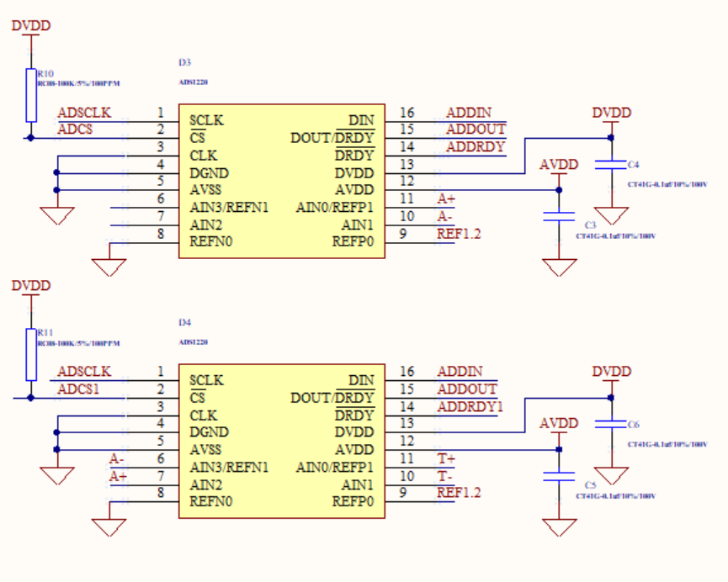Select the D3 designator label
Viewport: 728px width, 582px height.
(x=185, y=62)
